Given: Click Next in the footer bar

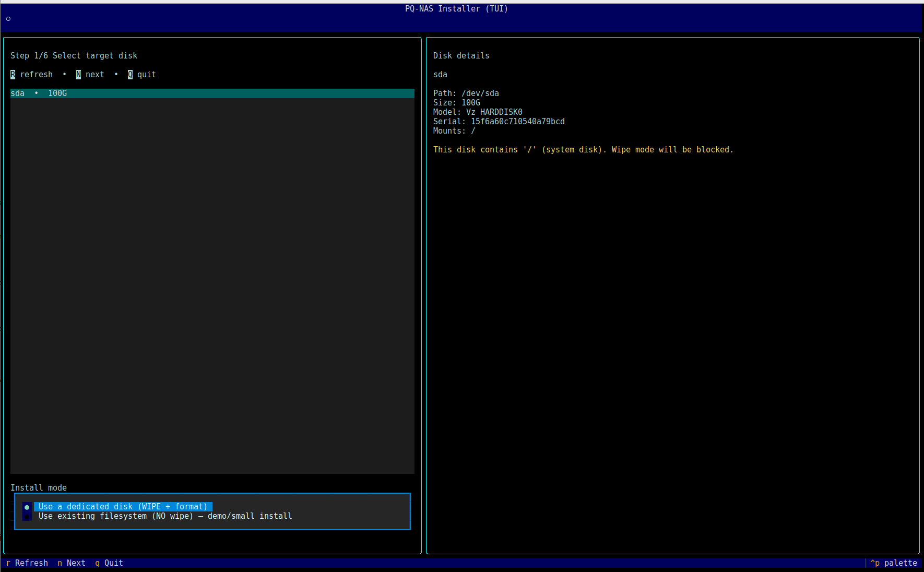Looking at the screenshot, I should click(x=72, y=563).
